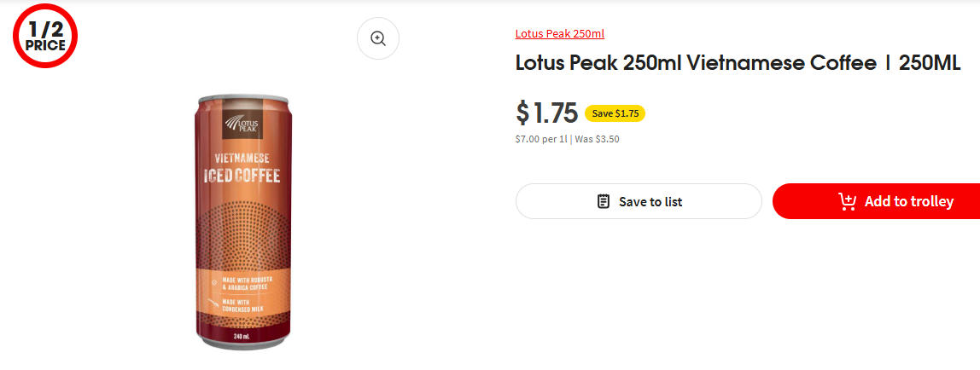This screenshot has height=370, width=980.
Task: Click the Was $3.50 previous price text
Action: coord(597,139)
